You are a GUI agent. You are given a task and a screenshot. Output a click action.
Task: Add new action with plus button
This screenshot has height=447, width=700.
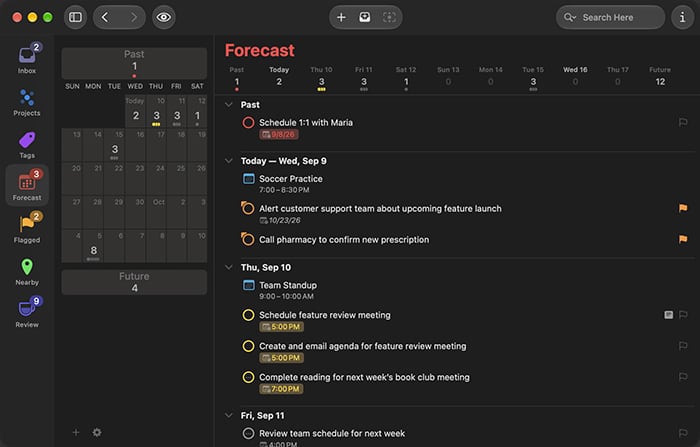pos(341,17)
